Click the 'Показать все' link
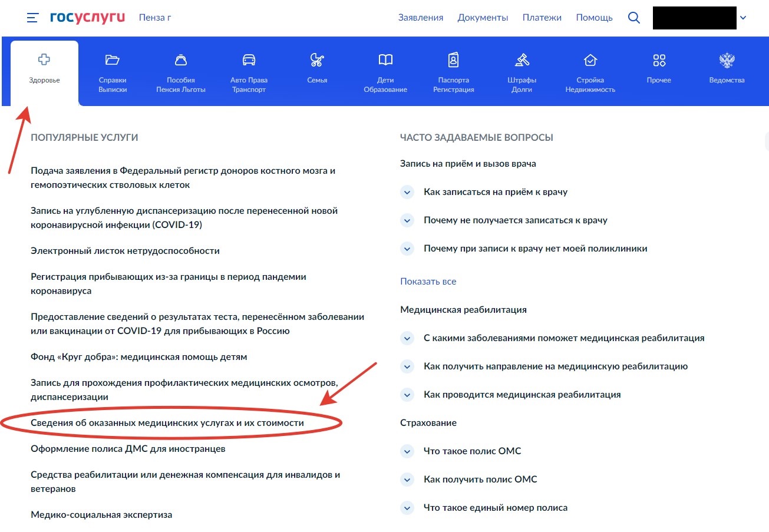The image size is (769, 532). (428, 282)
